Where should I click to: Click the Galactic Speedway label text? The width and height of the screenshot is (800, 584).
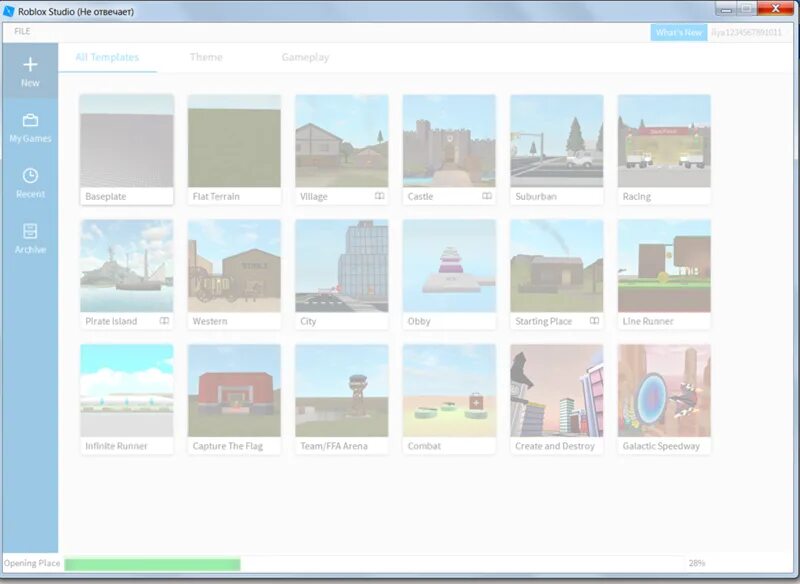(x=661, y=446)
